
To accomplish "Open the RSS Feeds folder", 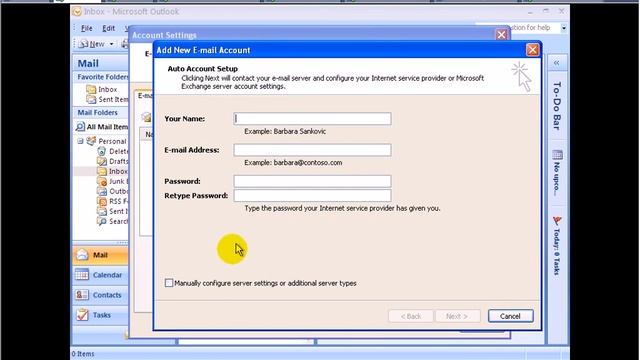I will point(113,201).
